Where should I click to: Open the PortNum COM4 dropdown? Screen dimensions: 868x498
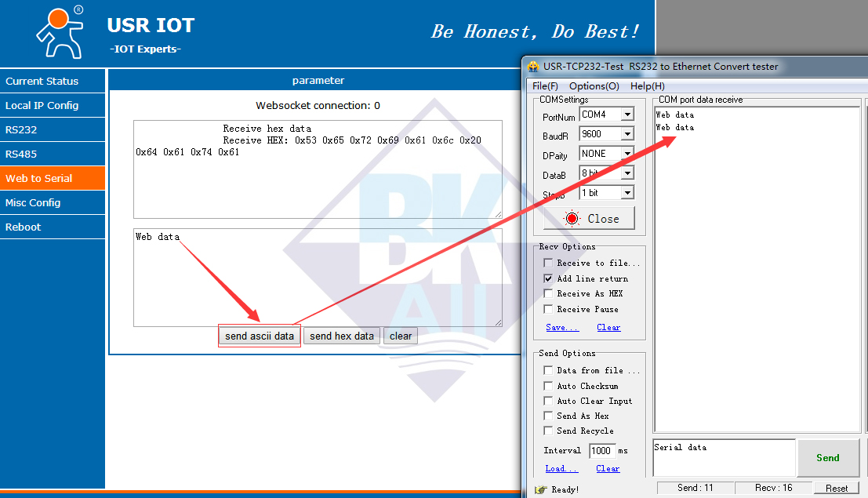point(627,115)
